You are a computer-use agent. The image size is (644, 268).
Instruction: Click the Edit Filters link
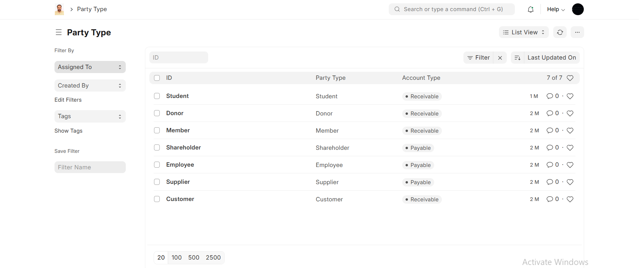[68, 100]
